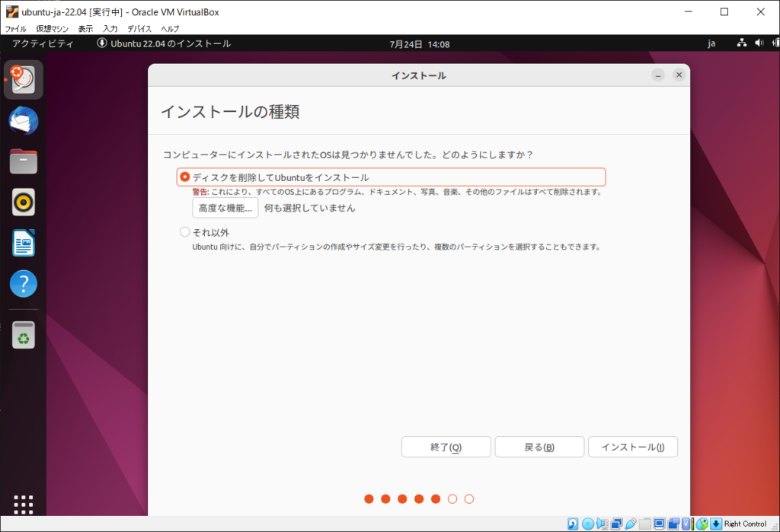This screenshot has width=780, height=532.
Task: Minimize the インストール dialog window
Action: pyautogui.click(x=657, y=75)
